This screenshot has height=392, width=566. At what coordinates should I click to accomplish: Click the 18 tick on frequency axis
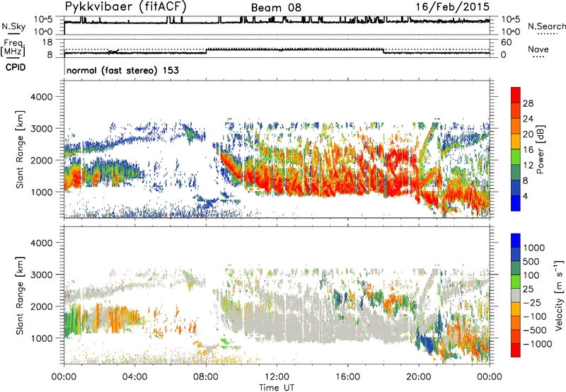point(47,42)
